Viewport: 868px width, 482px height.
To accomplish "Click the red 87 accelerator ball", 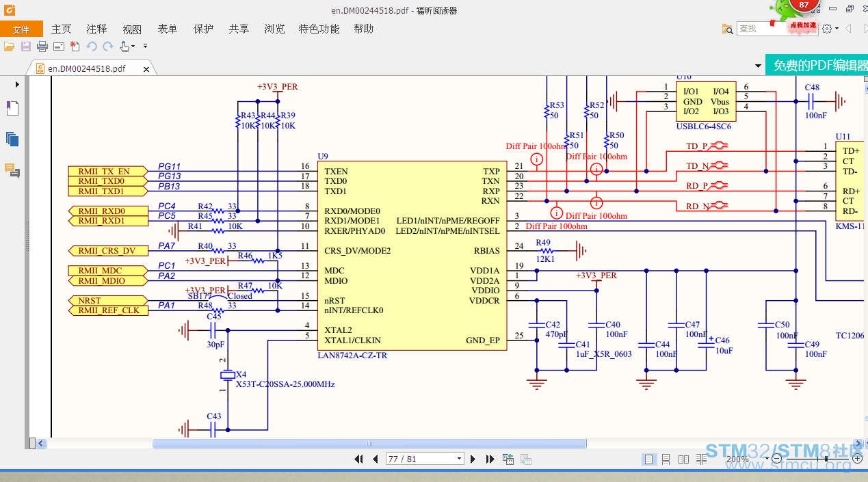I will click(x=804, y=5).
